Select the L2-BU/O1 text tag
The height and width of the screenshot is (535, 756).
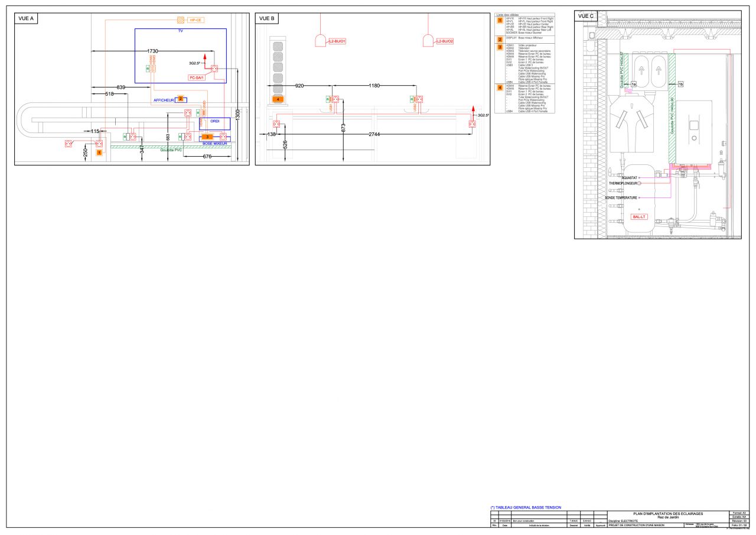tap(337, 41)
